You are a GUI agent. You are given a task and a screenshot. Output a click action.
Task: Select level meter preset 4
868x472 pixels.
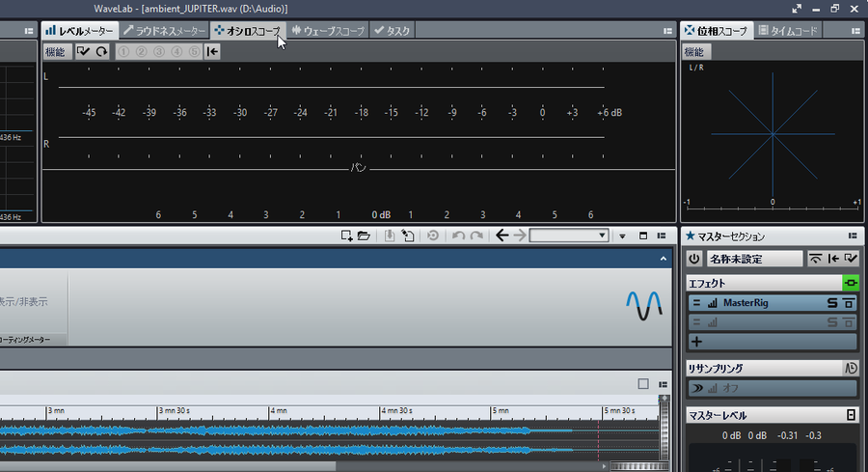click(x=176, y=51)
